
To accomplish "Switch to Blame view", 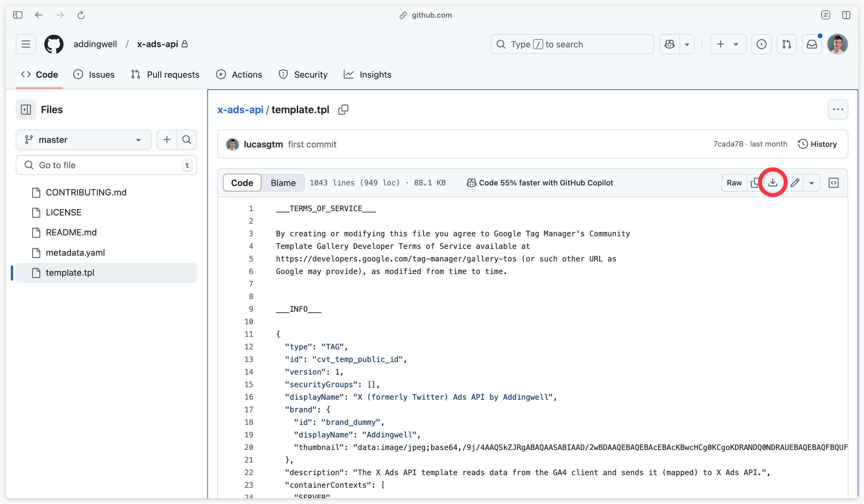I will click(283, 183).
